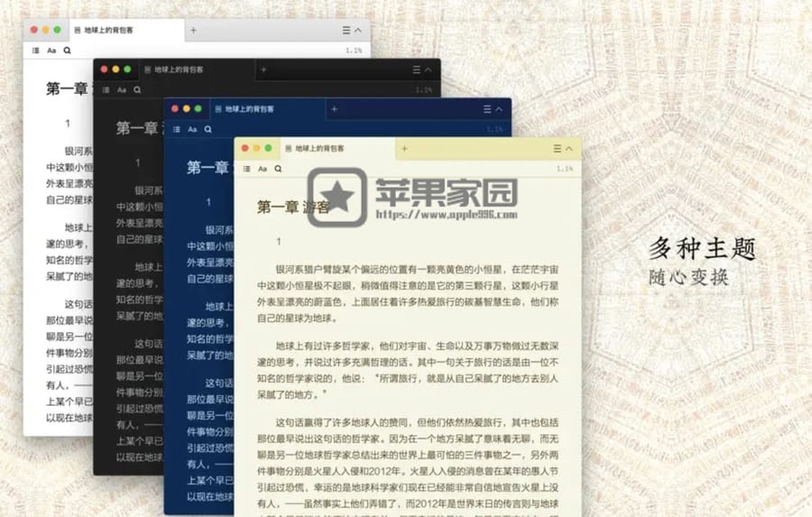
Task: Collapse toolbar chevron in black-theme window
Action: [x=429, y=70]
